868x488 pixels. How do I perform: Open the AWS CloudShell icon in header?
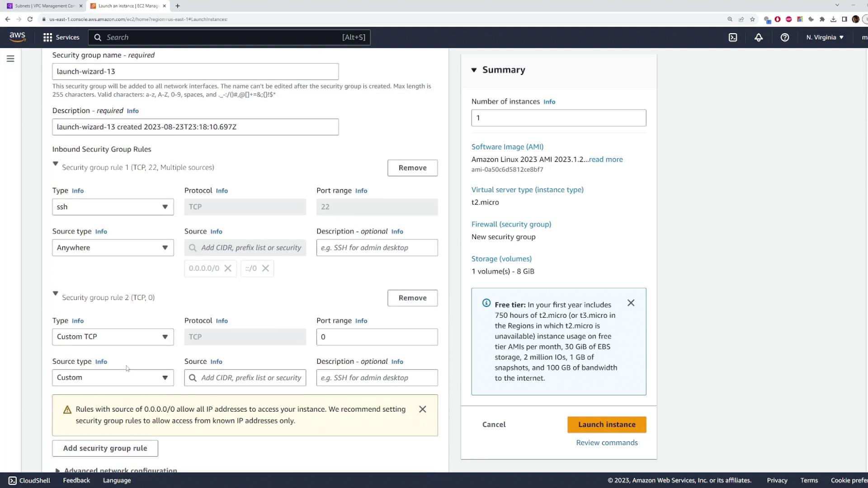coord(733,38)
